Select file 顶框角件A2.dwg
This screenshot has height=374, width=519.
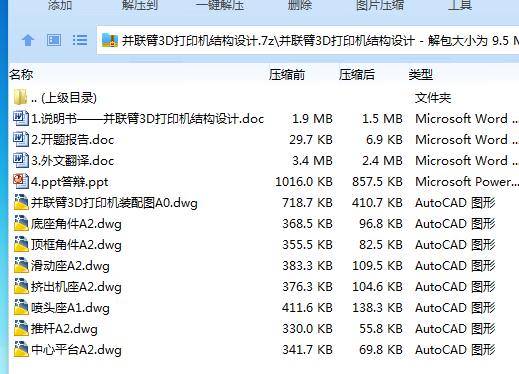76,245
